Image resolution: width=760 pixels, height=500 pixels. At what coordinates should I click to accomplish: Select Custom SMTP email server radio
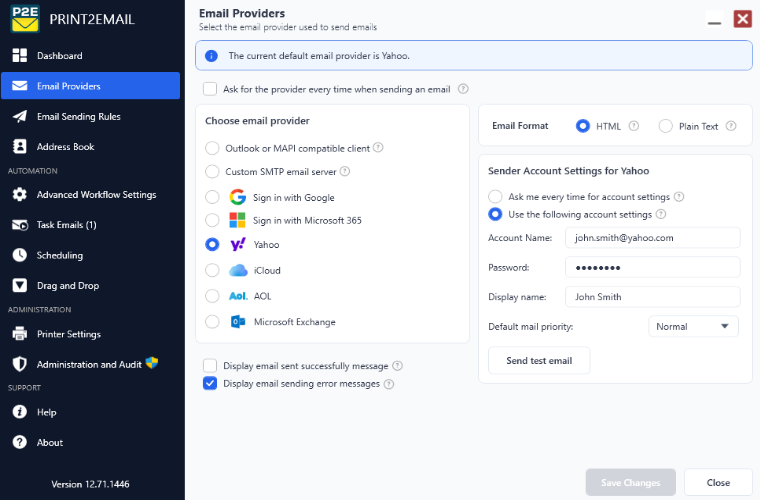(x=212, y=172)
